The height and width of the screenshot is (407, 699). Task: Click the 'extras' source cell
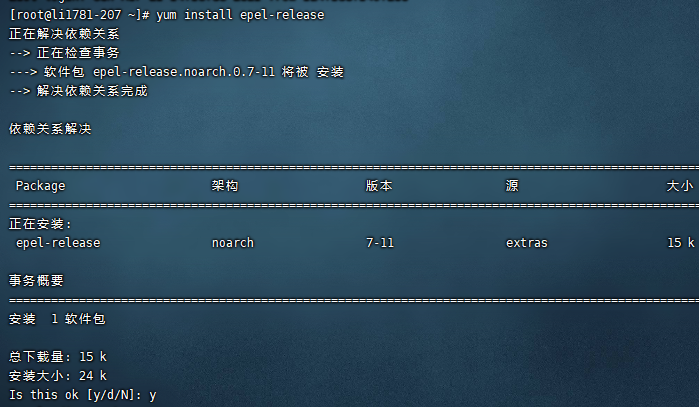pos(526,243)
